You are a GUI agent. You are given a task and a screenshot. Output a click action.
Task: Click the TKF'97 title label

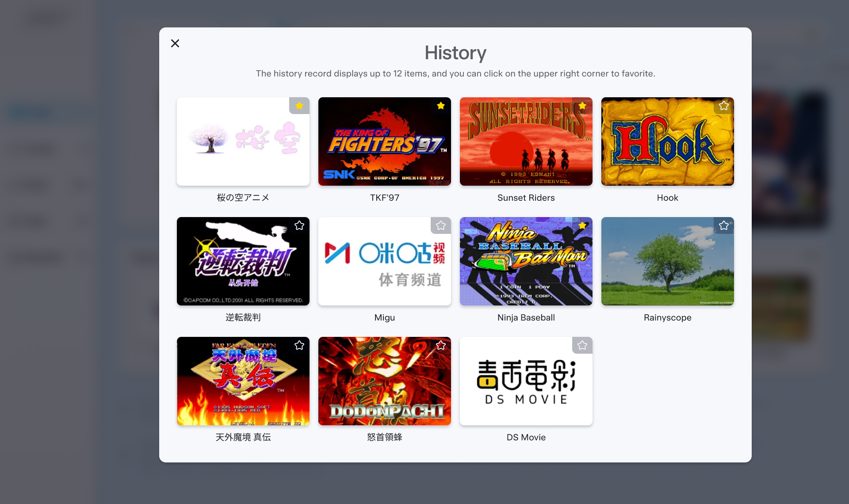[385, 198]
